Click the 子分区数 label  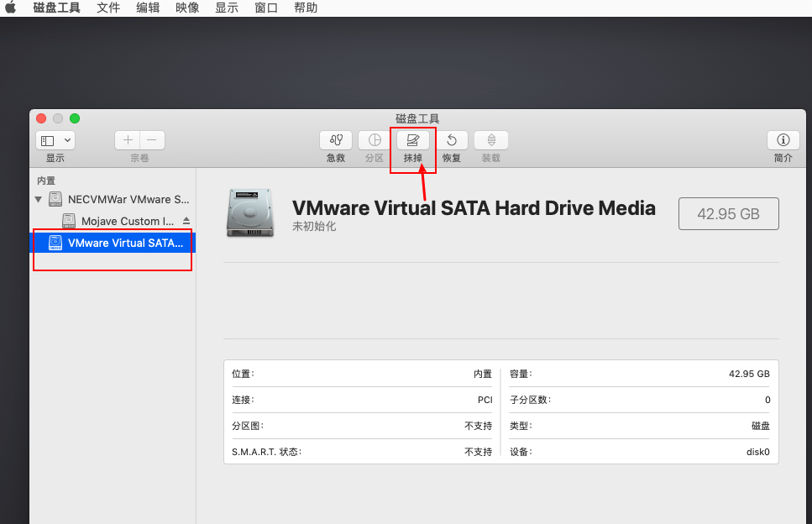pyautogui.click(x=531, y=400)
